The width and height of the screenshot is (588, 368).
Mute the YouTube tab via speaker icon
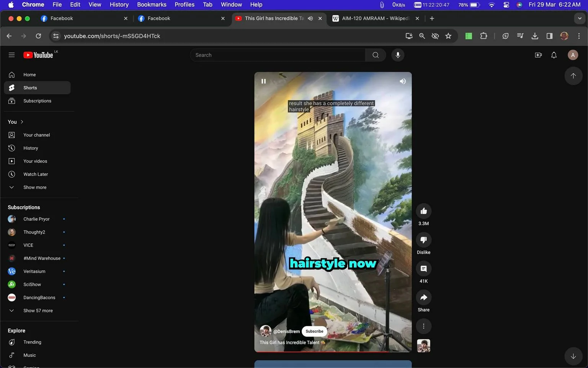310,18
